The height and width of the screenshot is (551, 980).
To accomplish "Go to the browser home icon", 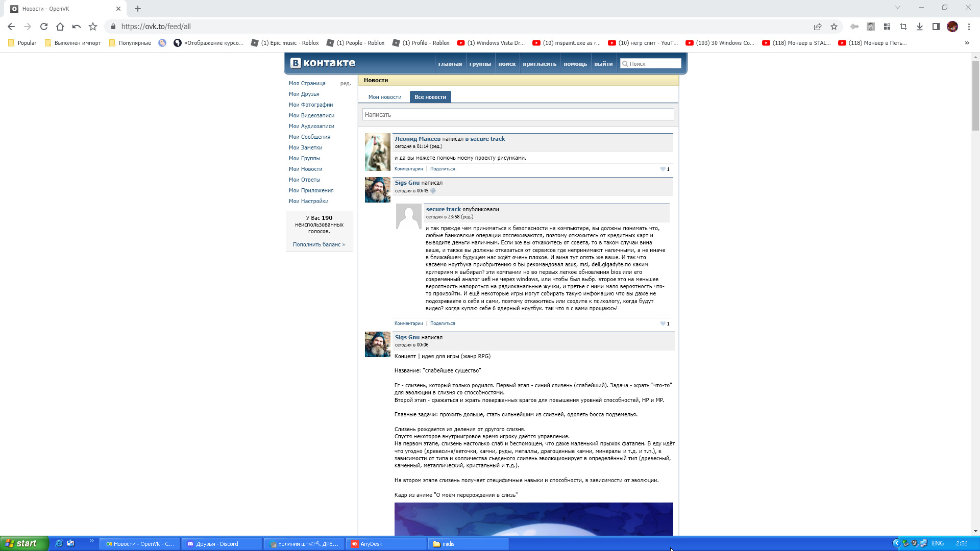I will [60, 27].
